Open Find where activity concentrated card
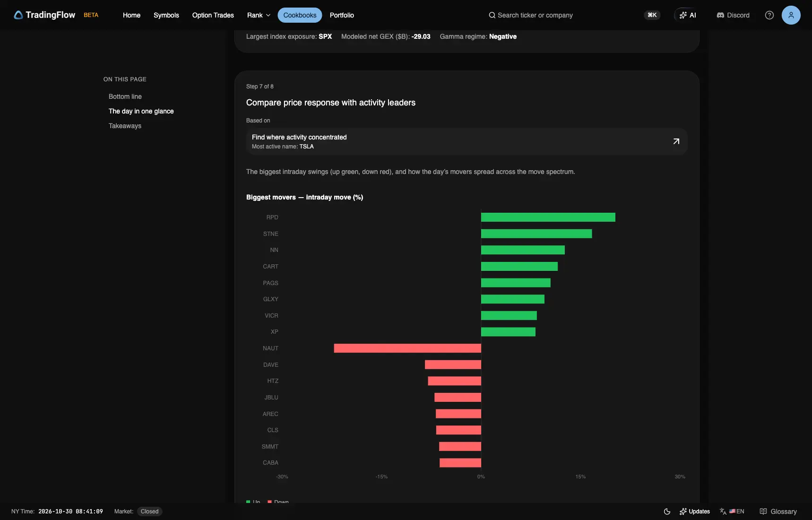 [x=466, y=141]
